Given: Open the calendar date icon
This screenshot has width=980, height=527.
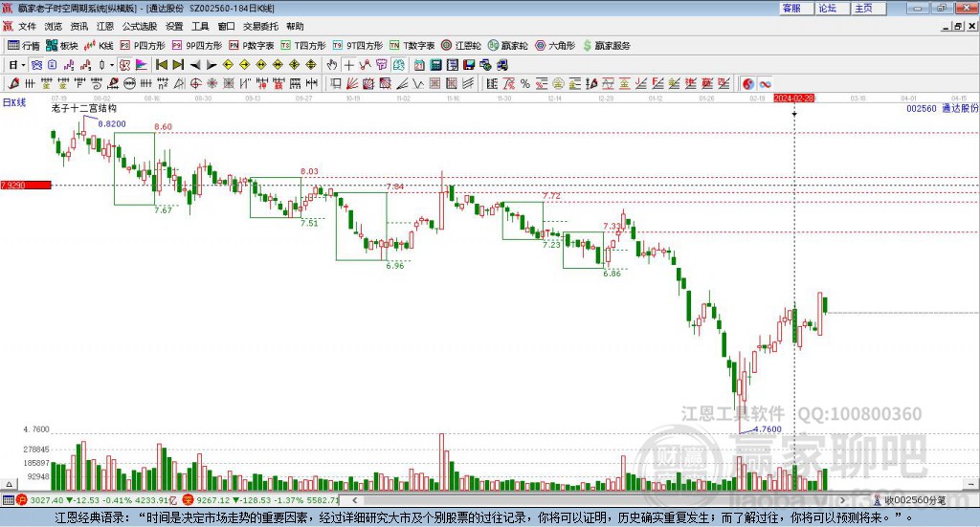Looking at the screenshot, I should [x=419, y=65].
